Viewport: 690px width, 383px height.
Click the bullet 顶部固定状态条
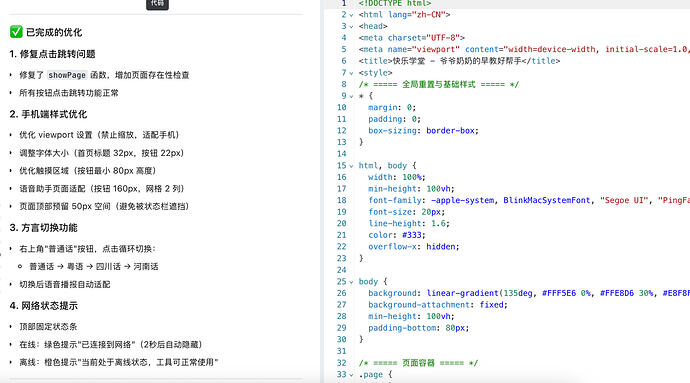pos(48,327)
